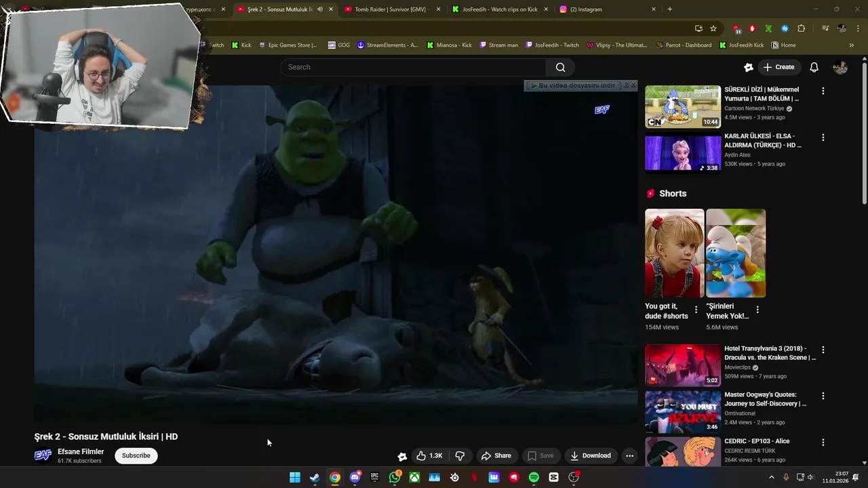Switch to Instagram tab
Viewport: 868px width, 488px height.
point(607,9)
